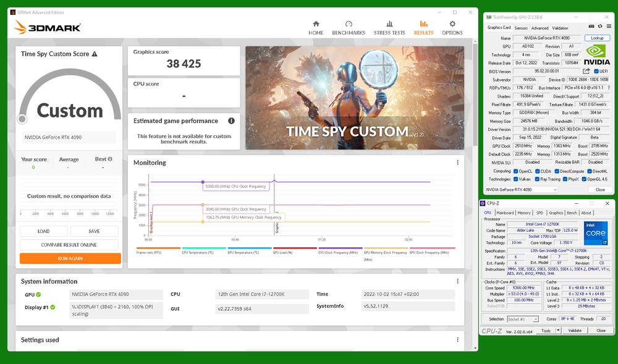The image size is (618, 364).
Task: Click the green check icon next to GPU
Action: [38, 294]
